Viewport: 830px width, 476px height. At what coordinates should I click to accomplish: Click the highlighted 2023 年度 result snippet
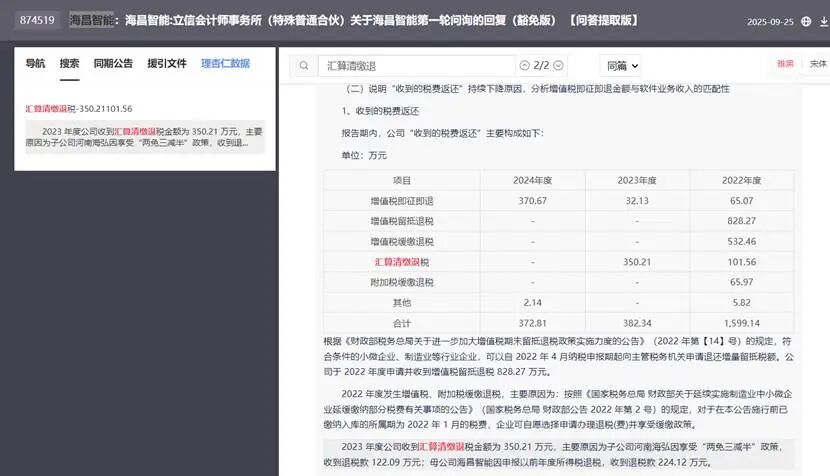145,137
